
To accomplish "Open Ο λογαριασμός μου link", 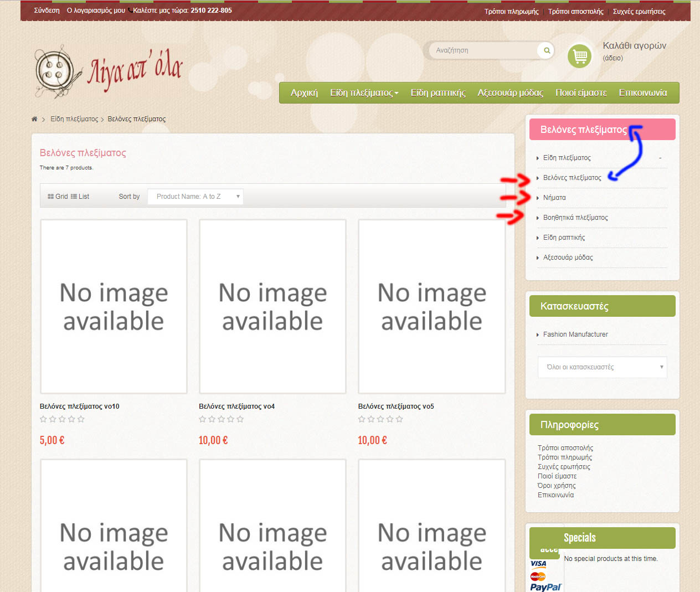I will pyautogui.click(x=96, y=11).
